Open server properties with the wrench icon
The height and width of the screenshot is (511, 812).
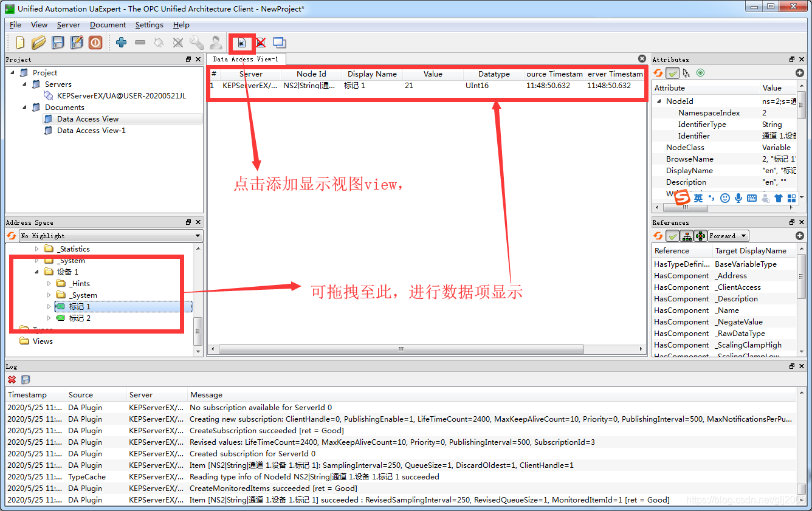tap(196, 43)
